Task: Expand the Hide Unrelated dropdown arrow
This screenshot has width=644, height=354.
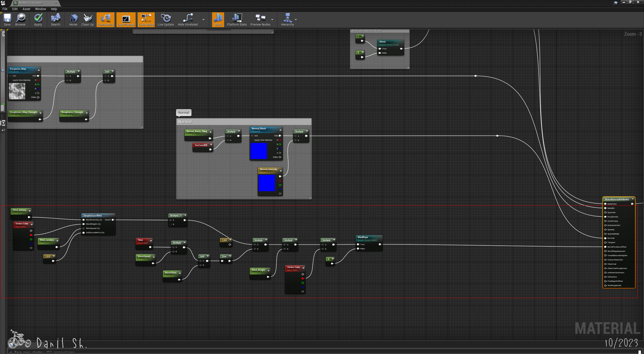Action: [203, 20]
